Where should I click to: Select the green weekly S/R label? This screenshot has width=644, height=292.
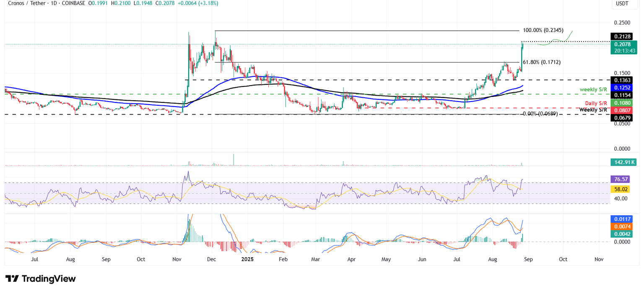(593, 89)
